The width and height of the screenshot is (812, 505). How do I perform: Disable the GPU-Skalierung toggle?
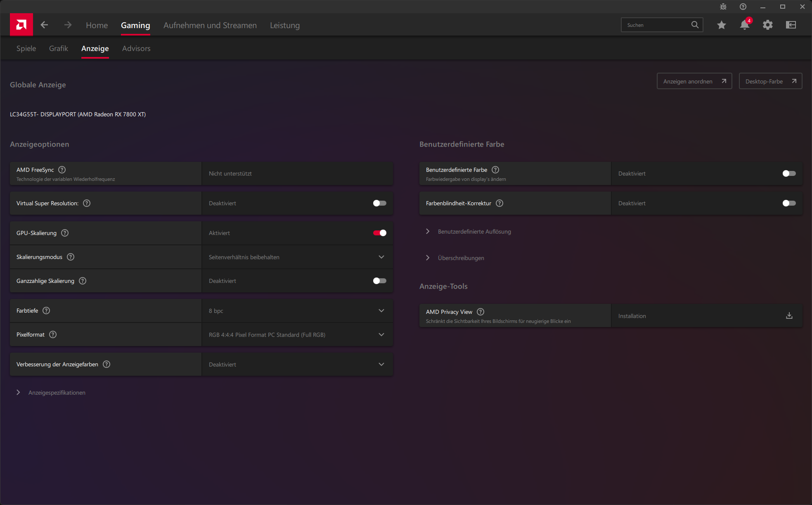coord(379,233)
